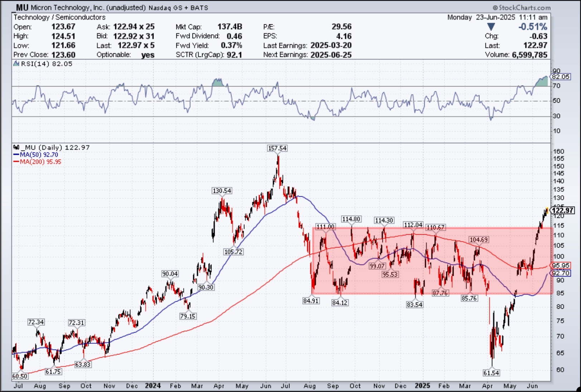Click the High value 124.51
Screen dimensions: 581x392
click(63, 36)
